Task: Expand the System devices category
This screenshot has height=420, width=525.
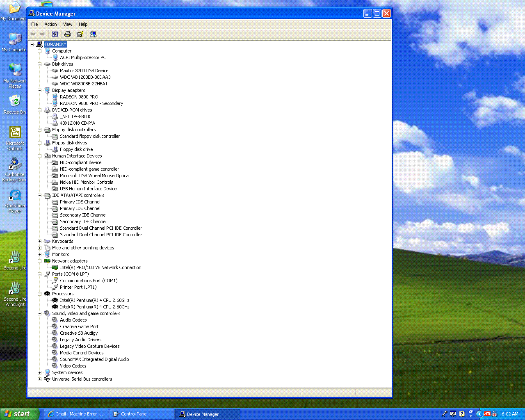Action: click(x=40, y=372)
